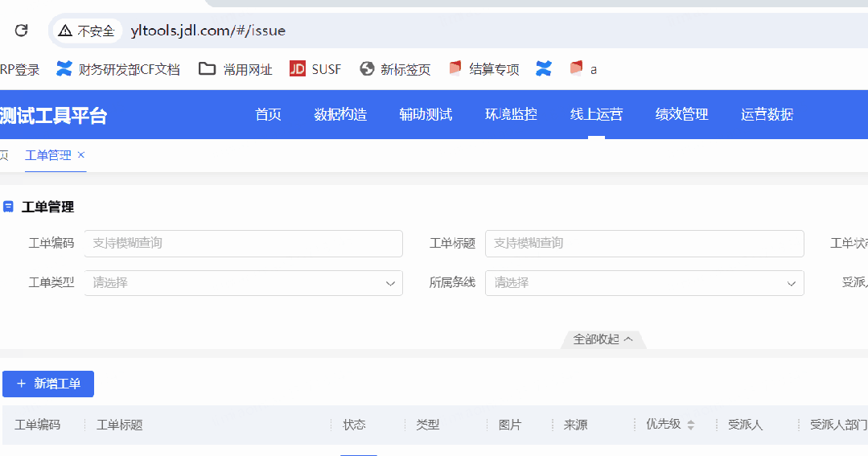This screenshot has width=868, height=456.
Task: Open the bookmark labeled a
Action: click(x=583, y=68)
